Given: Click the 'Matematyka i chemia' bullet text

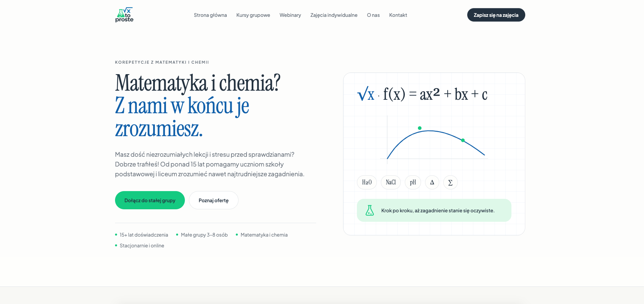Looking at the screenshot, I should pyautogui.click(x=264, y=235).
